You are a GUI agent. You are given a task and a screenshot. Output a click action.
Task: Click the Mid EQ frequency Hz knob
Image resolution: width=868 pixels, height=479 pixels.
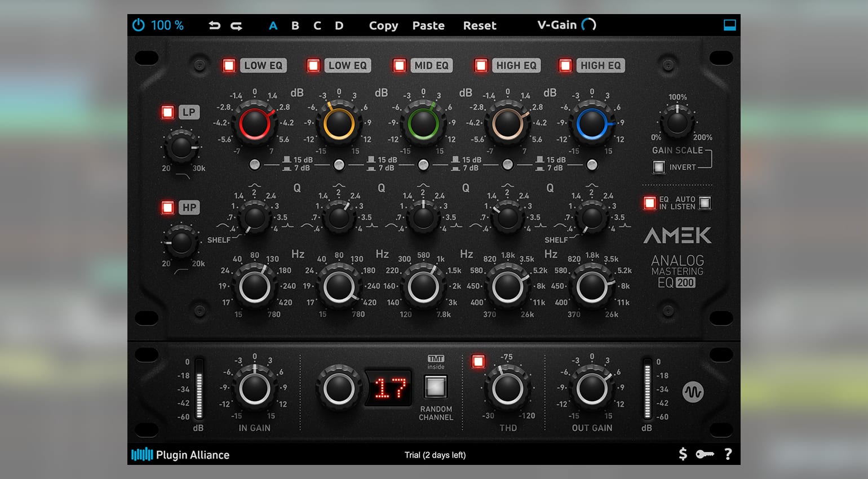(x=423, y=287)
